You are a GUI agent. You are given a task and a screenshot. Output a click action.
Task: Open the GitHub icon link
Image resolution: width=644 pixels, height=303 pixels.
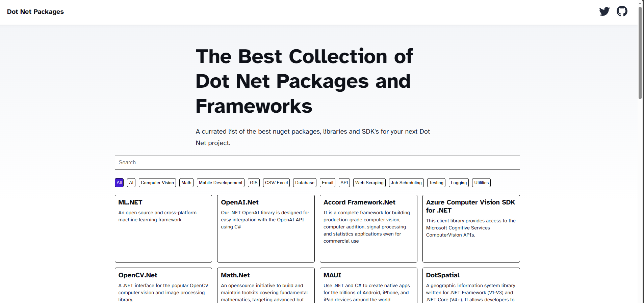(622, 11)
